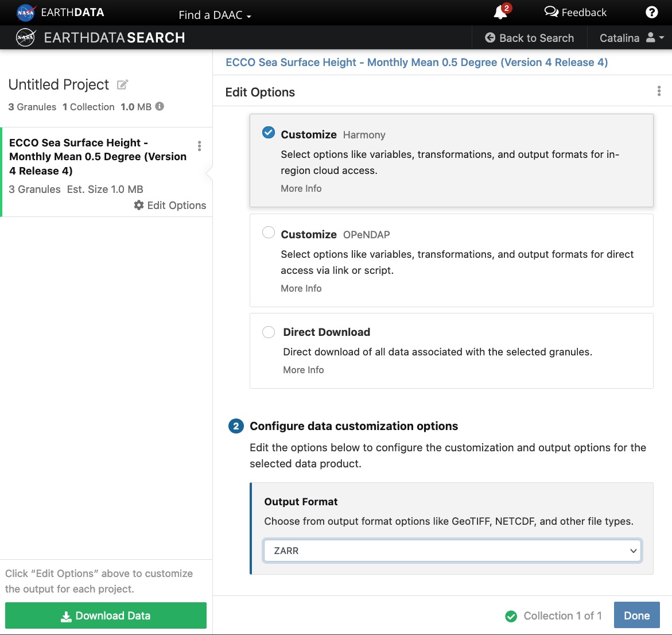Screen dimensions: 672x635
Task: Select the Customize OPeNDAP radio option
Action: [269, 233]
